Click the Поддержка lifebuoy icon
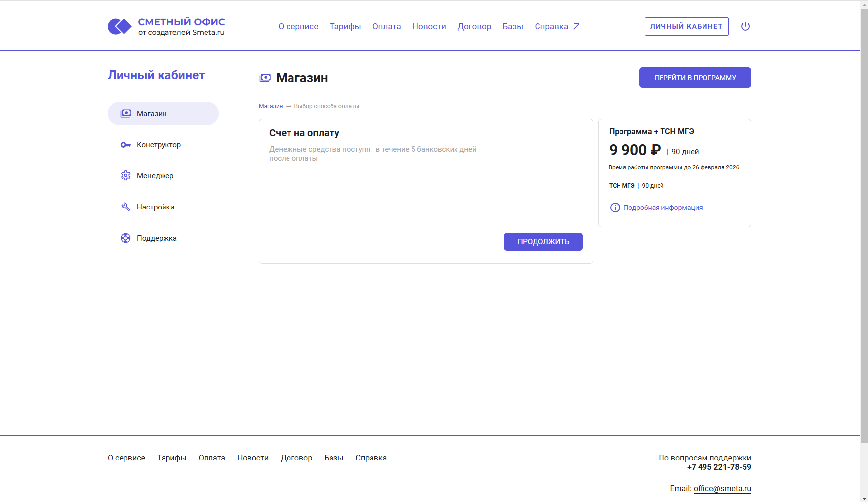 click(x=126, y=238)
